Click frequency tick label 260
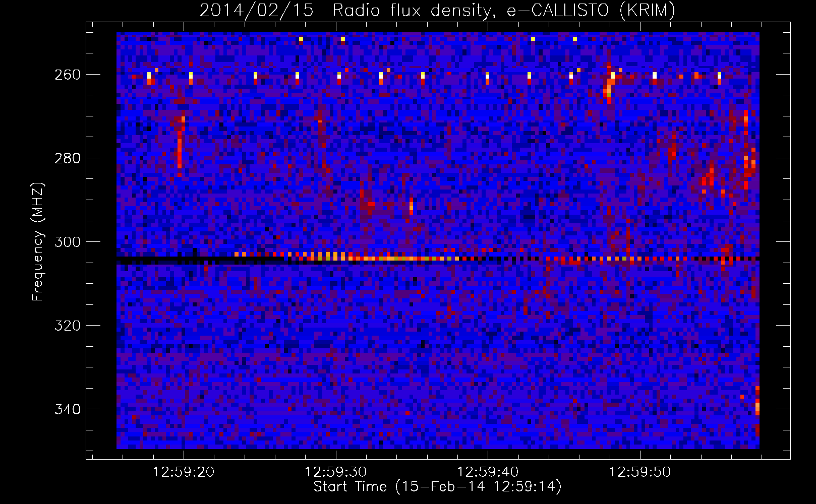816x504 pixels. point(68,75)
